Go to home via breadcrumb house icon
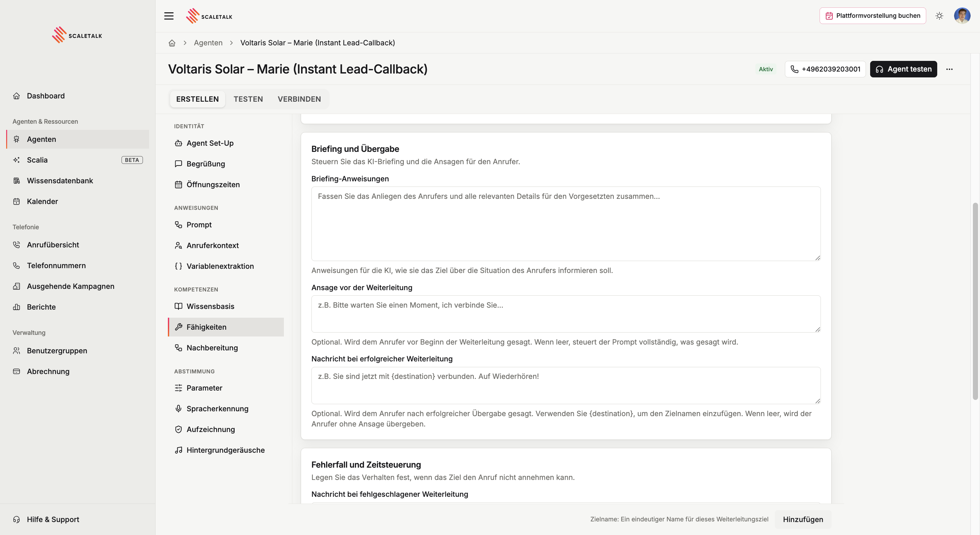 (x=172, y=43)
